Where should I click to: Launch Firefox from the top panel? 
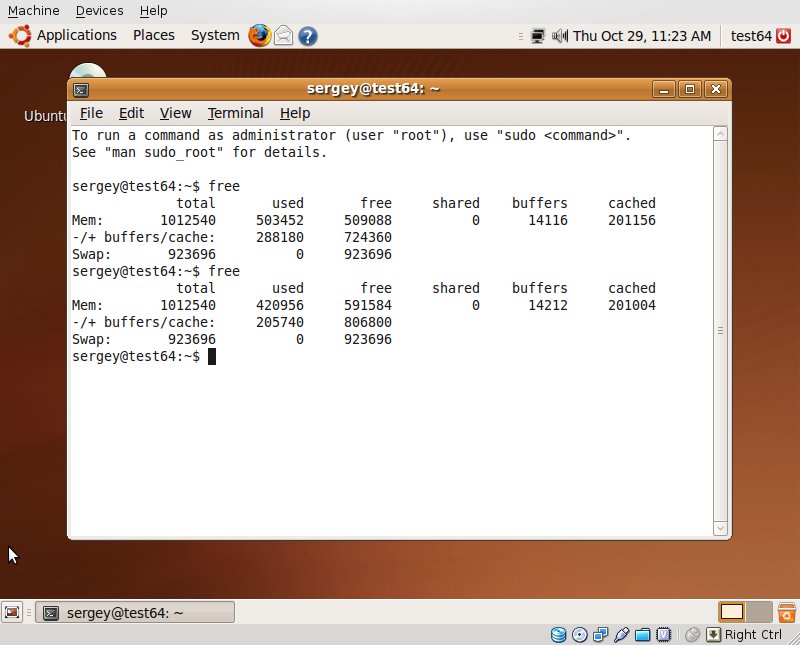(259, 35)
